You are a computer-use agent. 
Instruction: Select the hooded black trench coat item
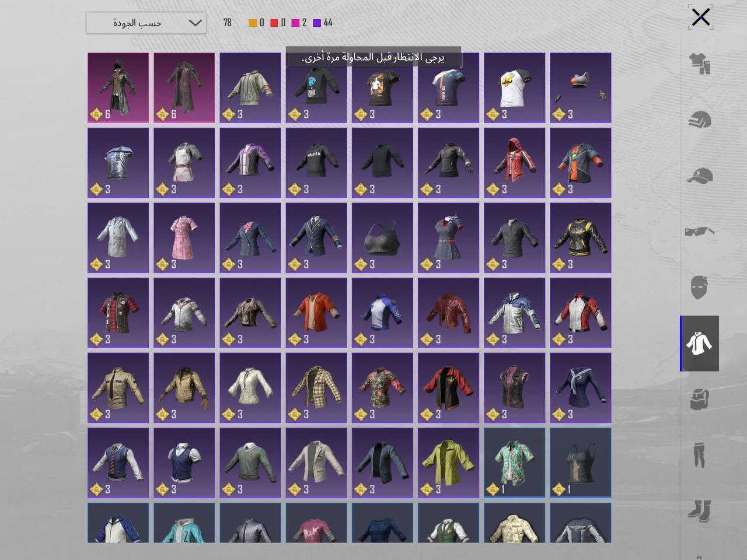(118, 88)
